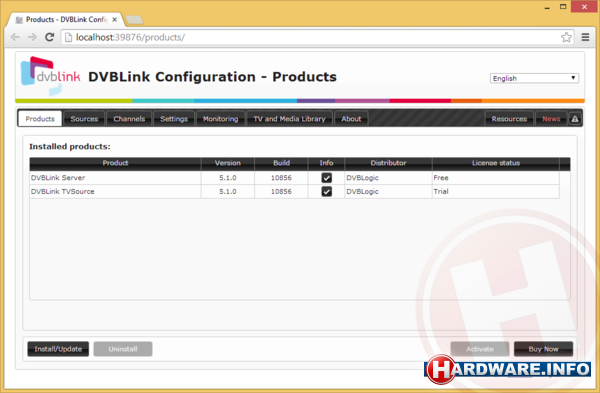The height and width of the screenshot is (393, 600).
Task: Reload the page with refresh icon
Action: [x=49, y=37]
